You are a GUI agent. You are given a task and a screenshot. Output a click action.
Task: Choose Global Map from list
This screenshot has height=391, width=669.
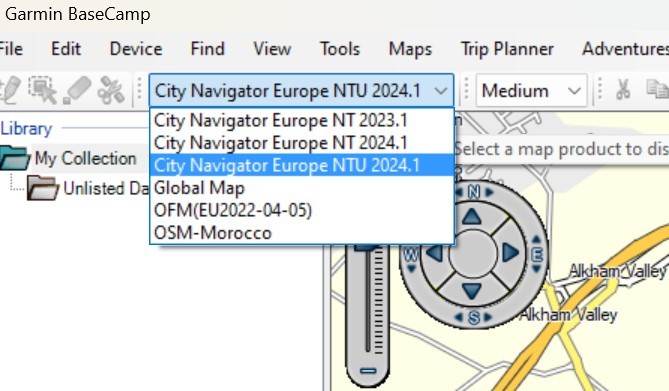302,187
